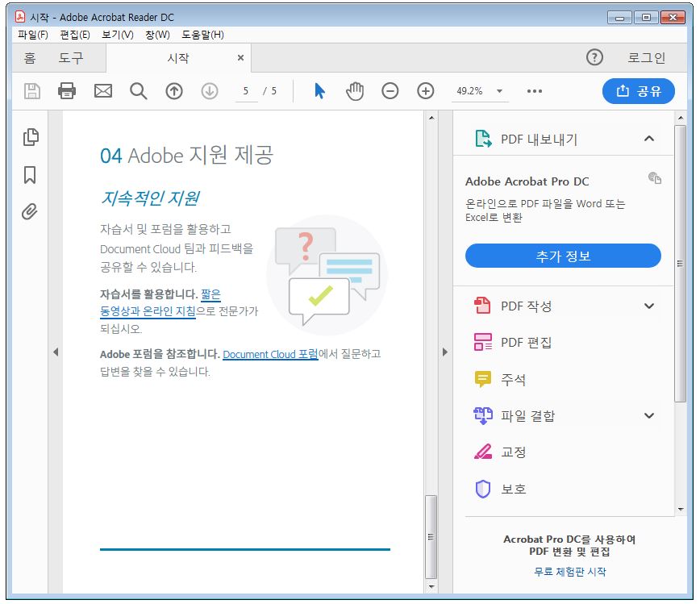
Task: Switch to the 홈 tab
Action: tap(30, 57)
